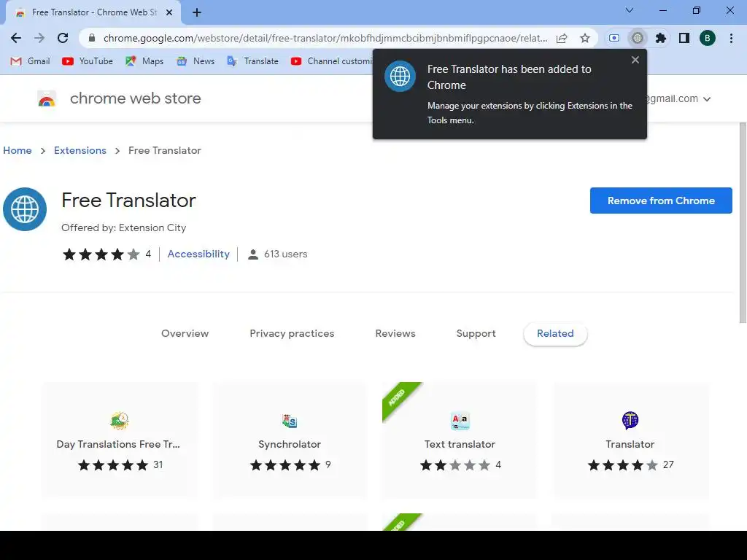
Task: Go to Extensions breadcrumb
Action: tap(80, 150)
